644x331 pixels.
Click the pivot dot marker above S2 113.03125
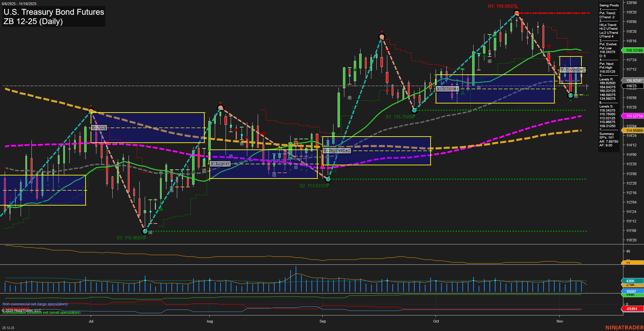[327, 179]
